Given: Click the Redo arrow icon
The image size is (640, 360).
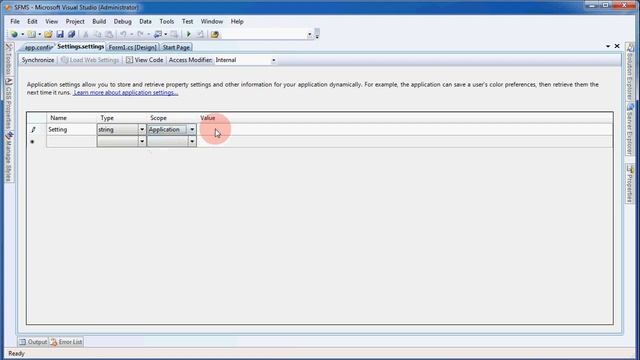Looking at the screenshot, I should point(140,34).
